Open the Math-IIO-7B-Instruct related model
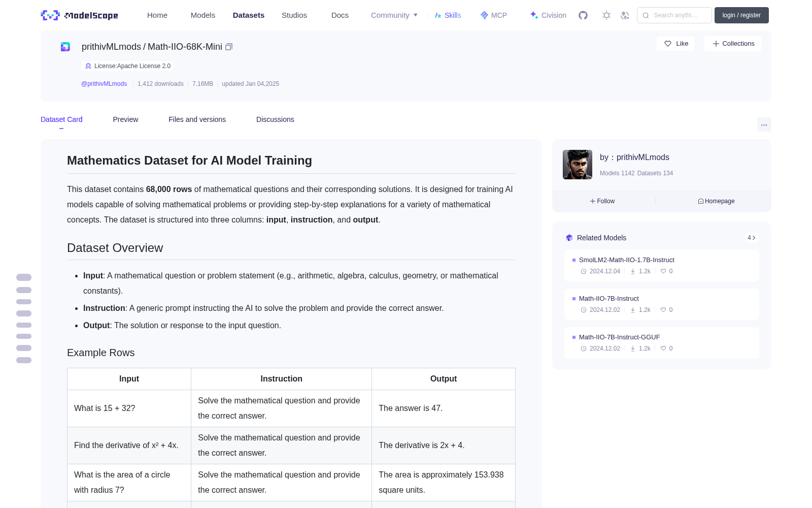812x508 pixels. click(x=662, y=304)
